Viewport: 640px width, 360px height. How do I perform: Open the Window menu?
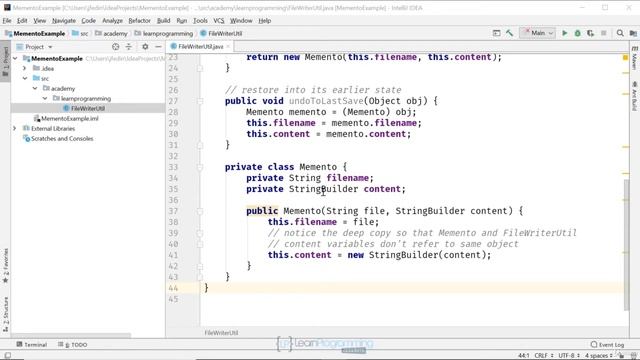[x=241, y=20]
